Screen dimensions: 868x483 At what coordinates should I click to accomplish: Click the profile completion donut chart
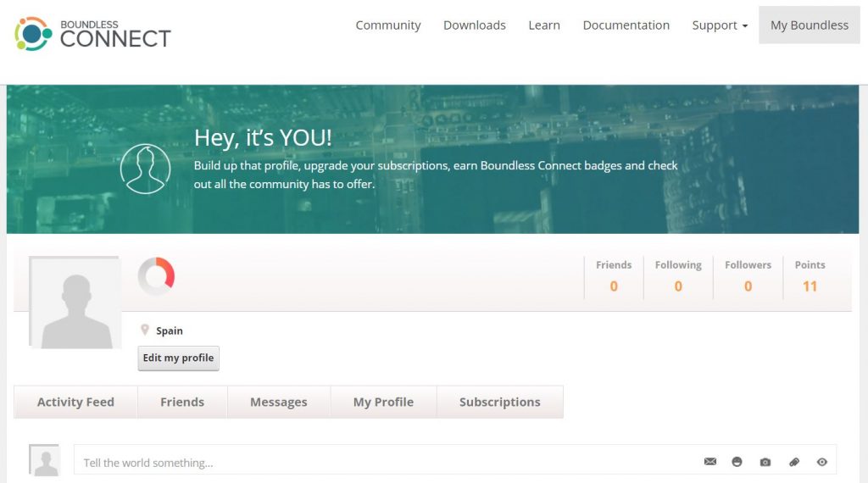(156, 277)
